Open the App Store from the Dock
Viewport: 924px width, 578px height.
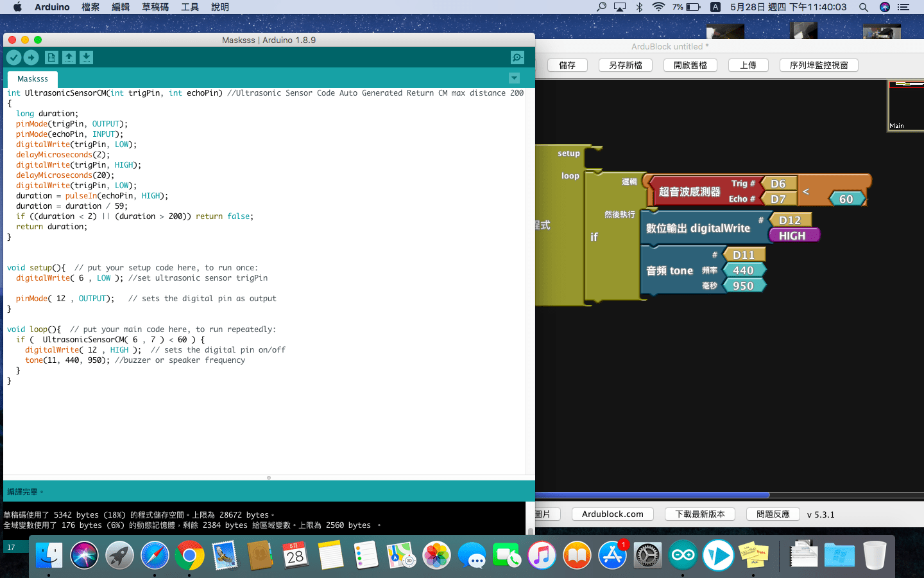click(x=612, y=555)
